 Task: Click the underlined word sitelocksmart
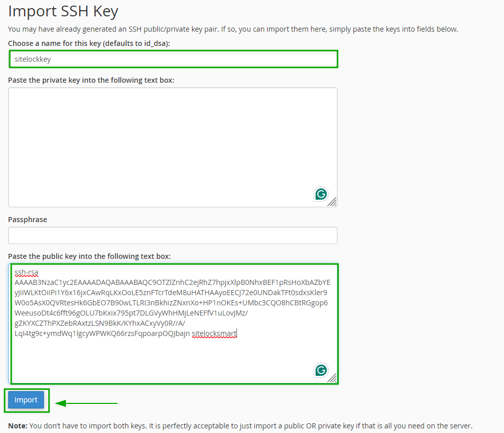[x=214, y=333]
